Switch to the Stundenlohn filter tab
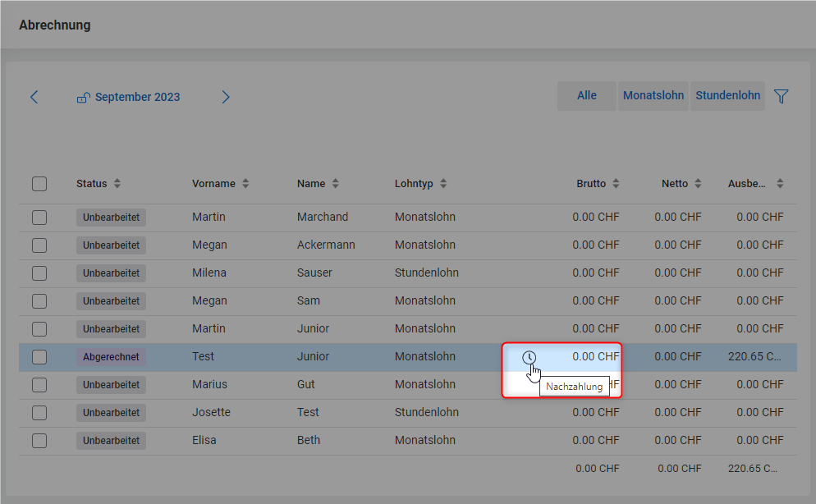This screenshot has height=504, width=816. pos(727,96)
